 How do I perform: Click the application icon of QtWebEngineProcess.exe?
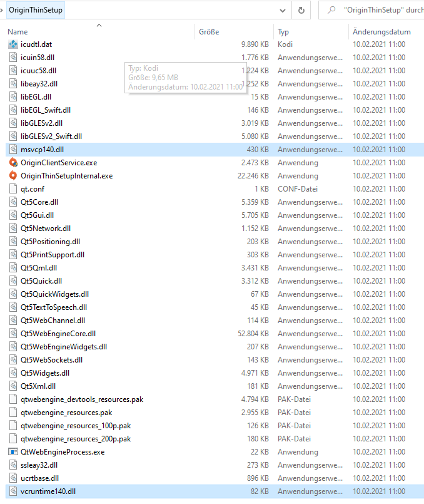[13, 452]
